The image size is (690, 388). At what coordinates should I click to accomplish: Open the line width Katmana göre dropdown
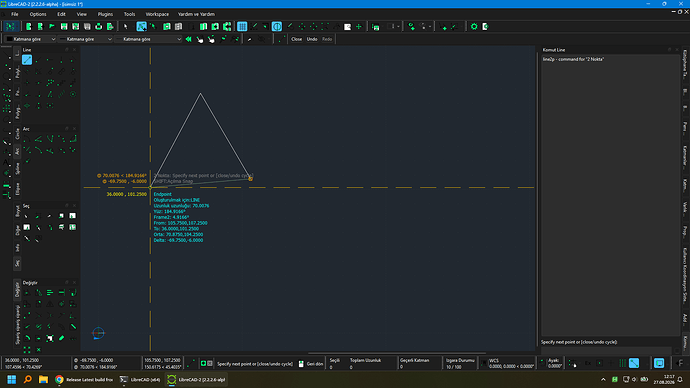(x=86, y=39)
